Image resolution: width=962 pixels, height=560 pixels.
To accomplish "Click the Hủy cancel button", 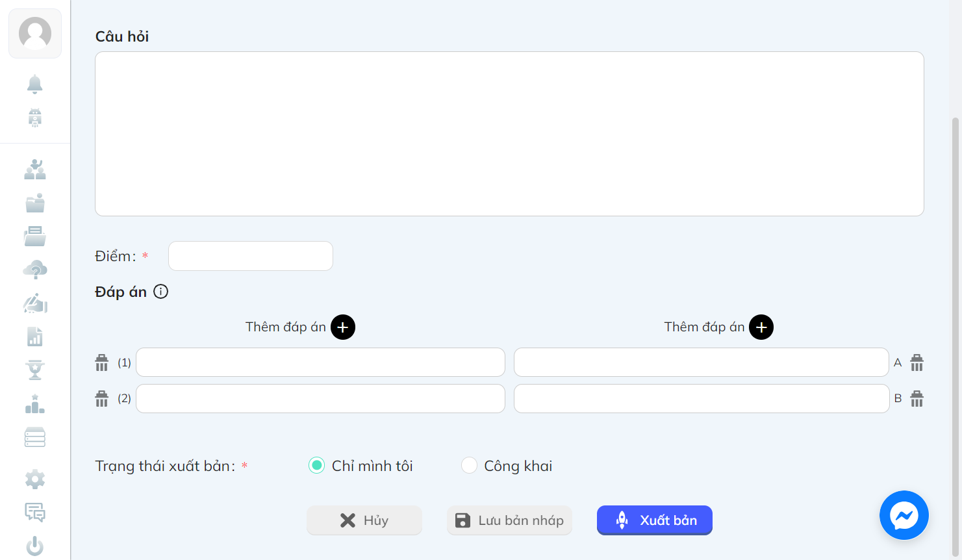I will [364, 520].
